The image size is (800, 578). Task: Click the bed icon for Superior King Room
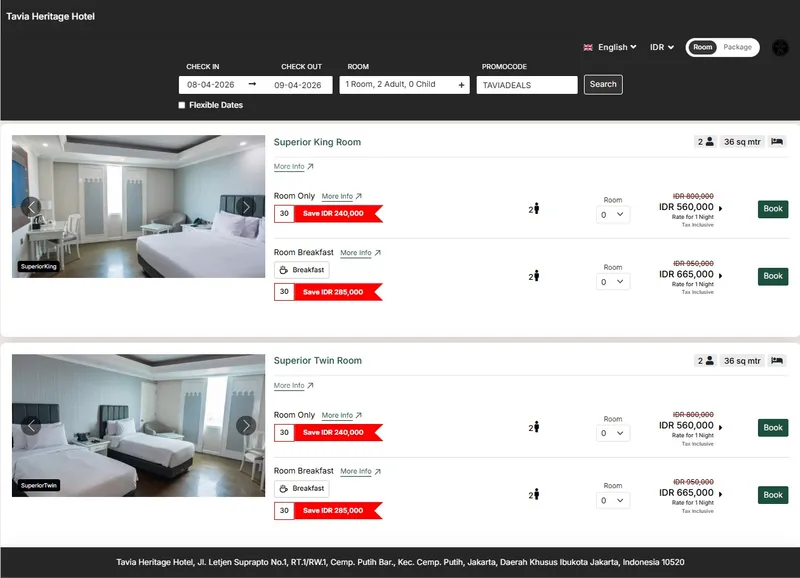coord(777,142)
